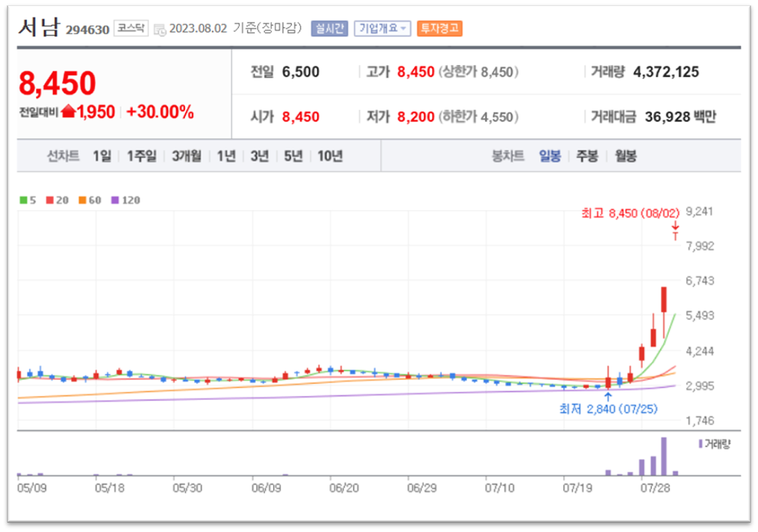This screenshot has width=758, height=532.
Task: Click the 07/28 date axis label
Action: (x=655, y=488)
